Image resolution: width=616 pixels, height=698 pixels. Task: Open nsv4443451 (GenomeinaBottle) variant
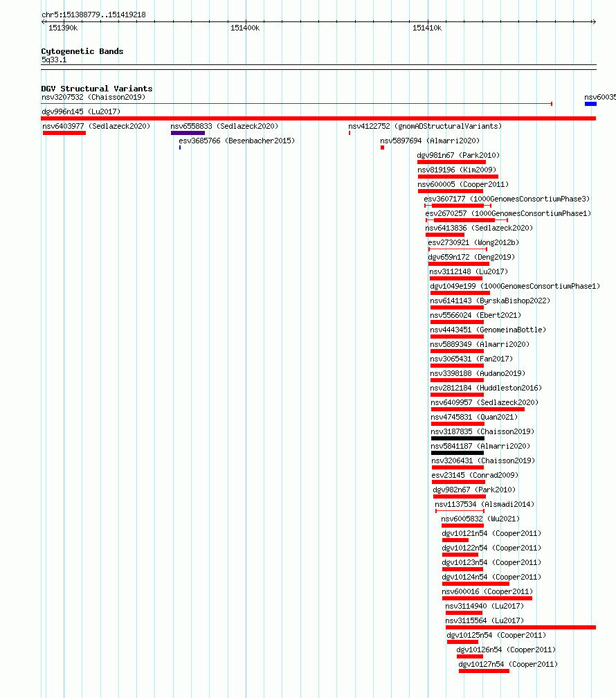(x=488, y=330)
